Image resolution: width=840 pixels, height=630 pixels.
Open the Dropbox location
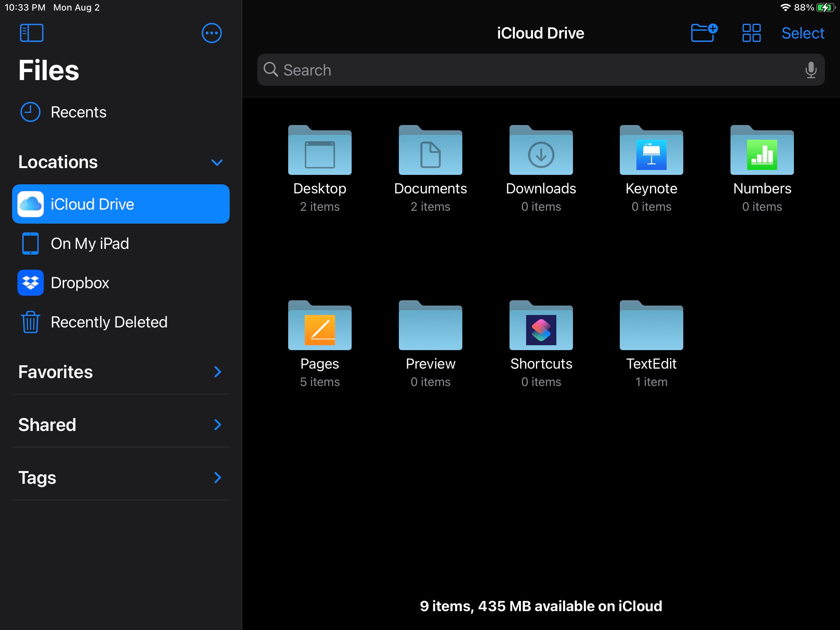pyautogui.click(x=80, y=283)
